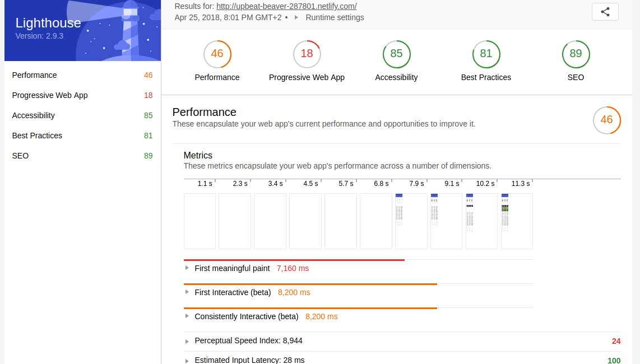
Task: Click the Performance score gauge showing 46
Action: pyautogui.click(x=217, y=54)
